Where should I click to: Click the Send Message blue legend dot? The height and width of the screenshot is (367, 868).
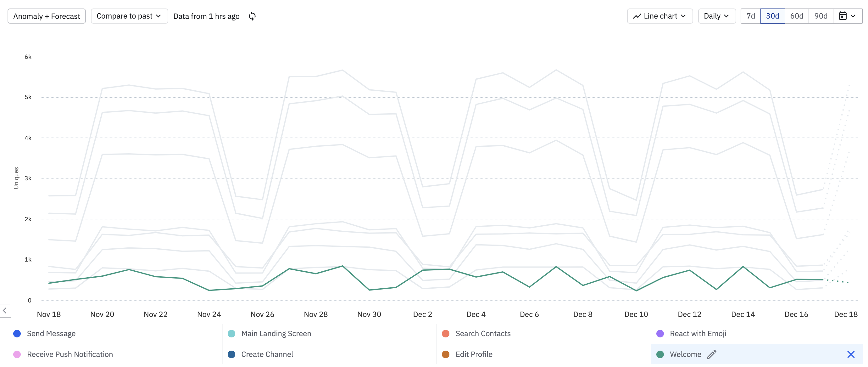[17, 334]
